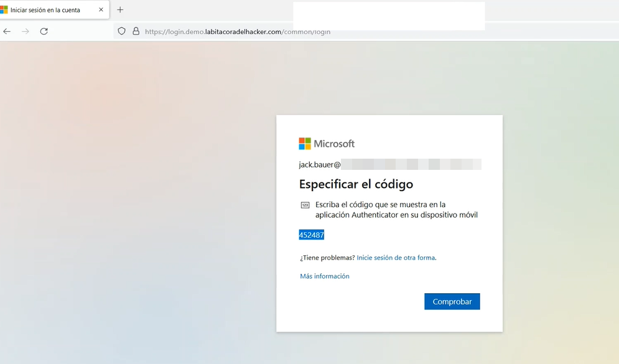This screenshot has width=619, height=364.
Task: Reload the page with refresh icon
Action: [x=44, y=31]
